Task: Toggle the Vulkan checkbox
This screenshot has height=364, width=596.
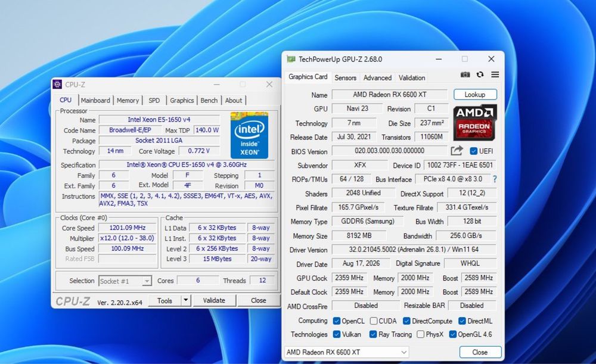Action: pos(336,334)
